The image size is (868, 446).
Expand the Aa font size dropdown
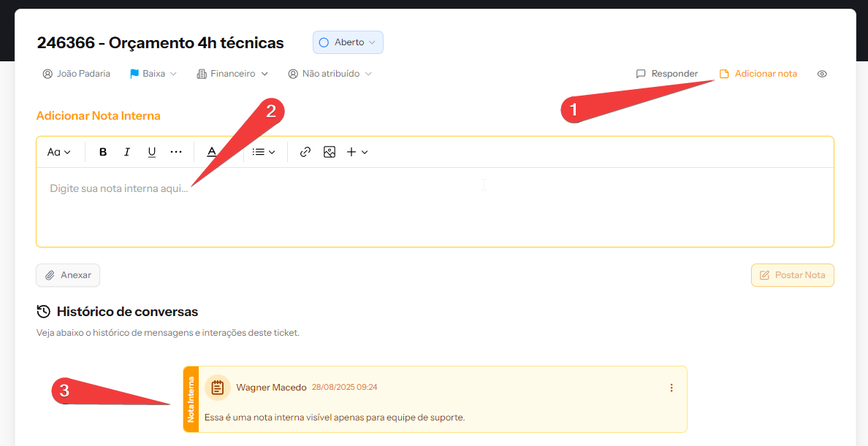point(59,152)
